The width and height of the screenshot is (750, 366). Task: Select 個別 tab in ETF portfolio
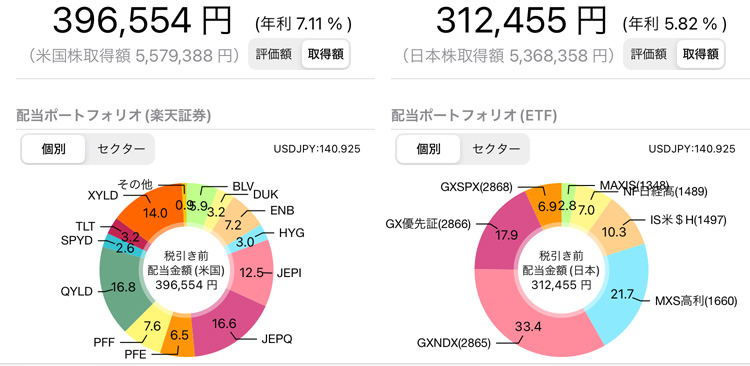[429, 149]
